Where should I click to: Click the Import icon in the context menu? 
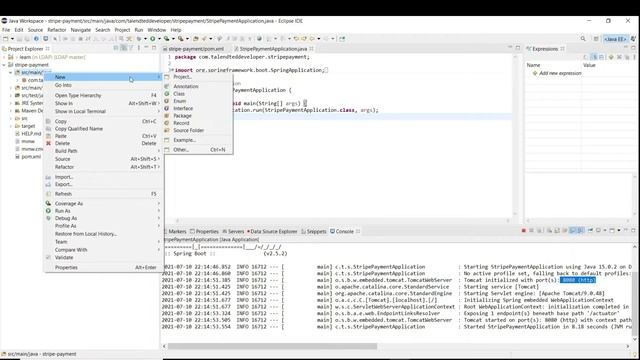(49, 177)
